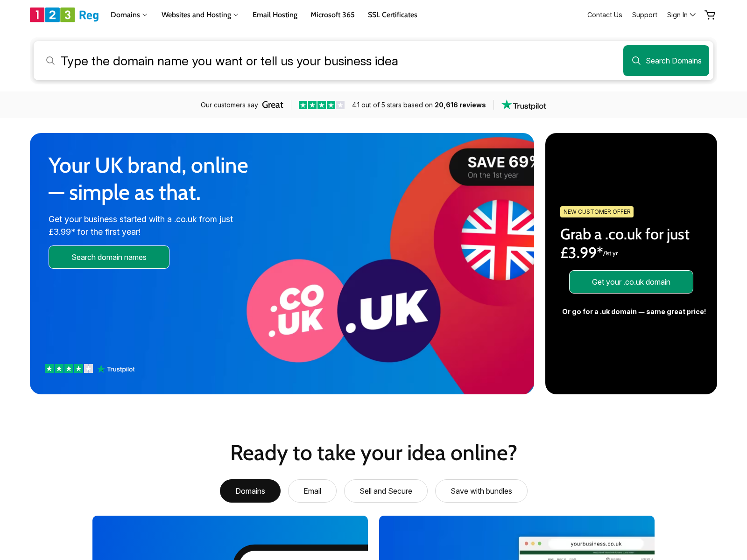Select the Sell and Secure tab
The height and width of the screenshot is (560, 747).
click(386, 491)
